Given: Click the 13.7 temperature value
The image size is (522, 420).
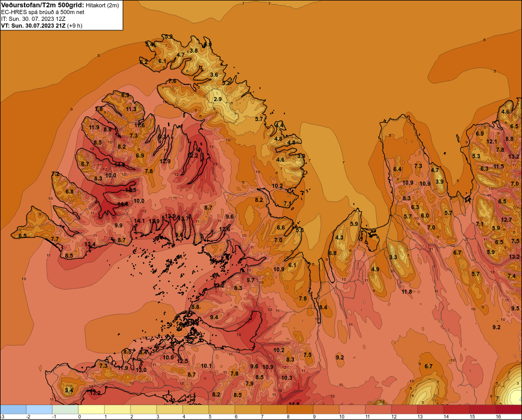Looking at the screenshot, I should (183, 218).
